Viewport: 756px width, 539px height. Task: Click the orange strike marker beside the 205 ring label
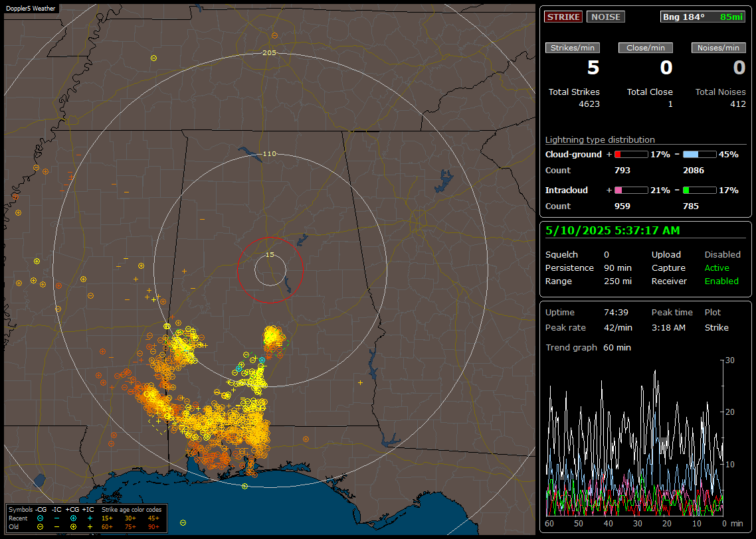click(x=274, y=36)
